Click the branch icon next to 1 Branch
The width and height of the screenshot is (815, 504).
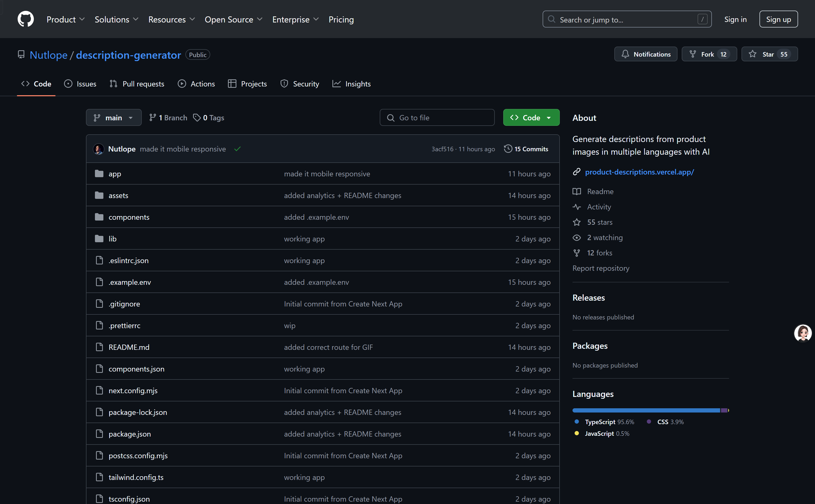click(x=152, y=117)
